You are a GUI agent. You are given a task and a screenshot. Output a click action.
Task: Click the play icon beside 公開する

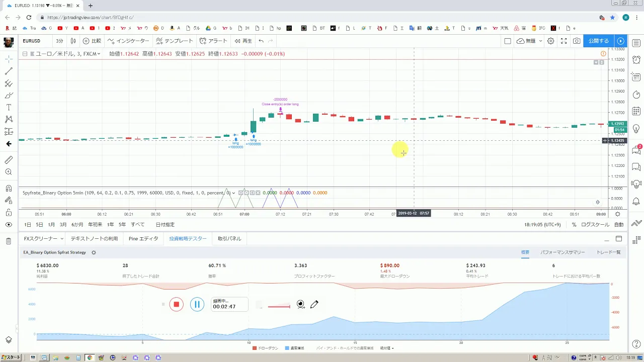click(620, 41)
